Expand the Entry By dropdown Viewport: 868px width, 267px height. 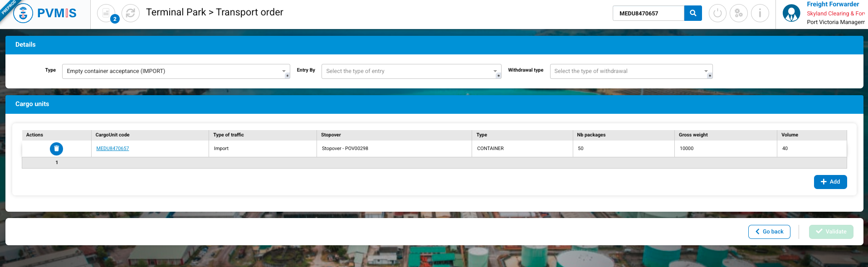pos(411,71)
